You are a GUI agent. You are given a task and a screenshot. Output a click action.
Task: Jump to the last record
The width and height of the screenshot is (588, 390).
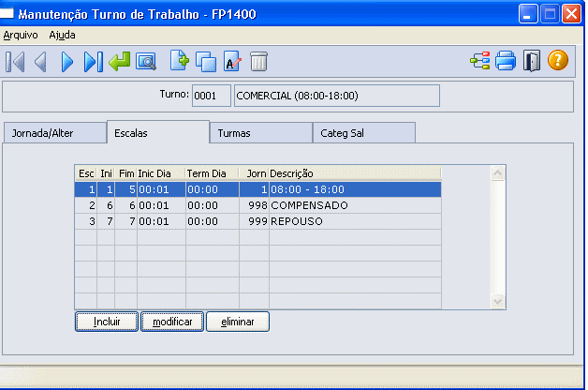click(x=94, y=62)
